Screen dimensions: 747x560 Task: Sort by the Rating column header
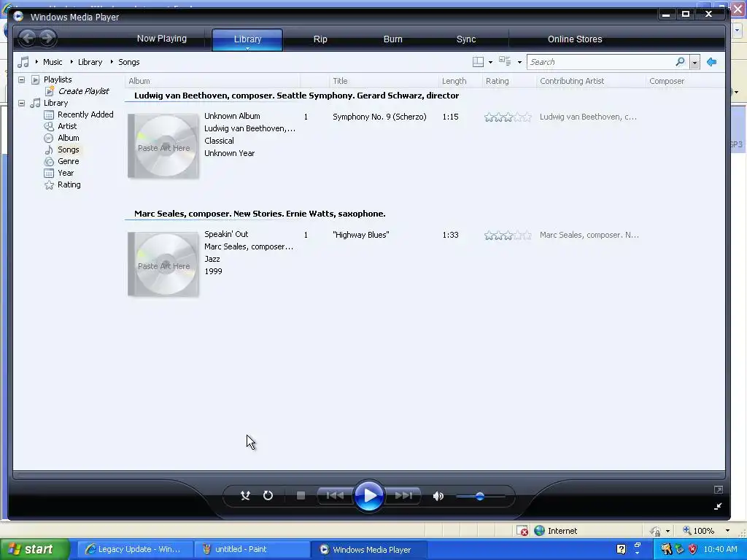[509, 81]
